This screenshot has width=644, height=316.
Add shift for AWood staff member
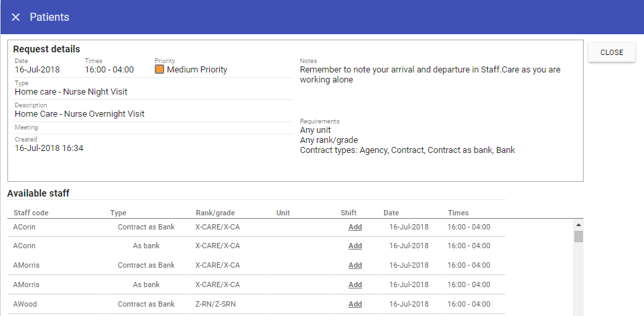coord(355,304)
